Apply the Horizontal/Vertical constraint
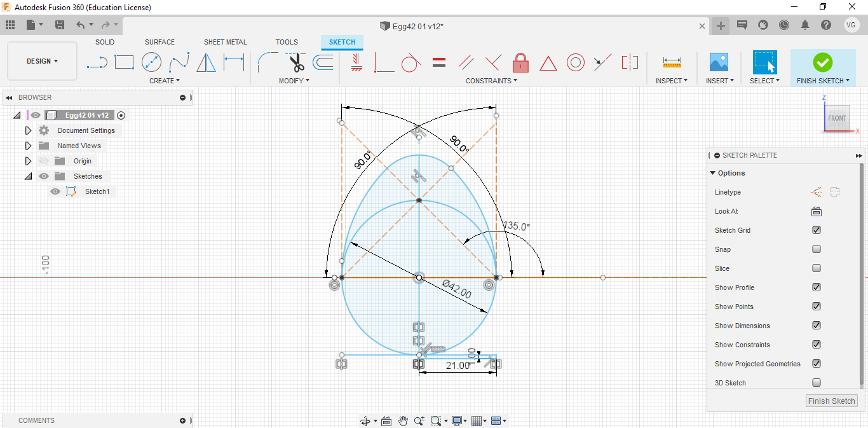Viewport: 868px width, 428px height. pyautogui.click(x=356, y=62)
